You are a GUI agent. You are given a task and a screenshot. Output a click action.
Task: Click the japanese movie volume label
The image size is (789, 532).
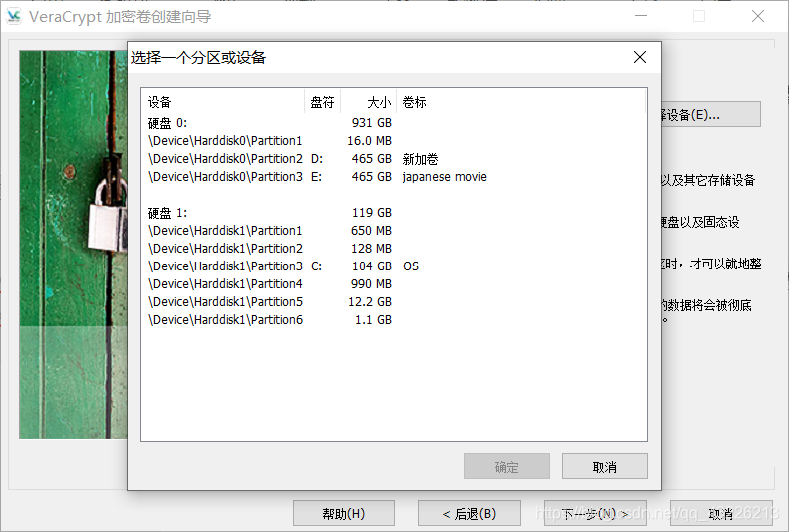coord(444,177)
